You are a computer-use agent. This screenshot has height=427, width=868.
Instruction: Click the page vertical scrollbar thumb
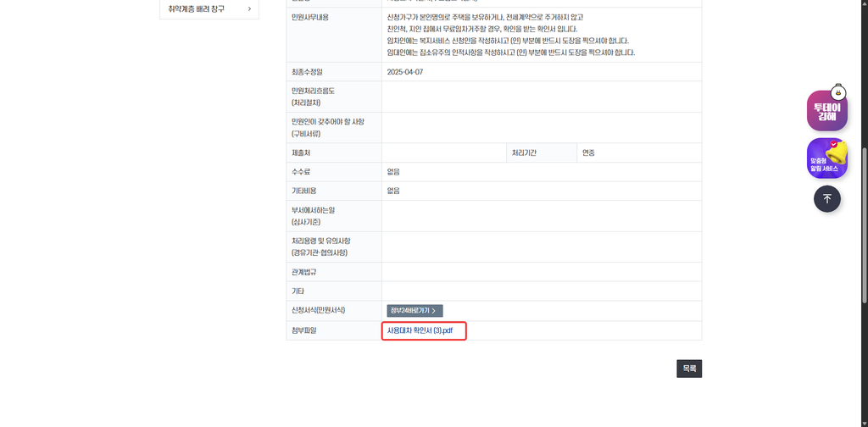[864, 224]
